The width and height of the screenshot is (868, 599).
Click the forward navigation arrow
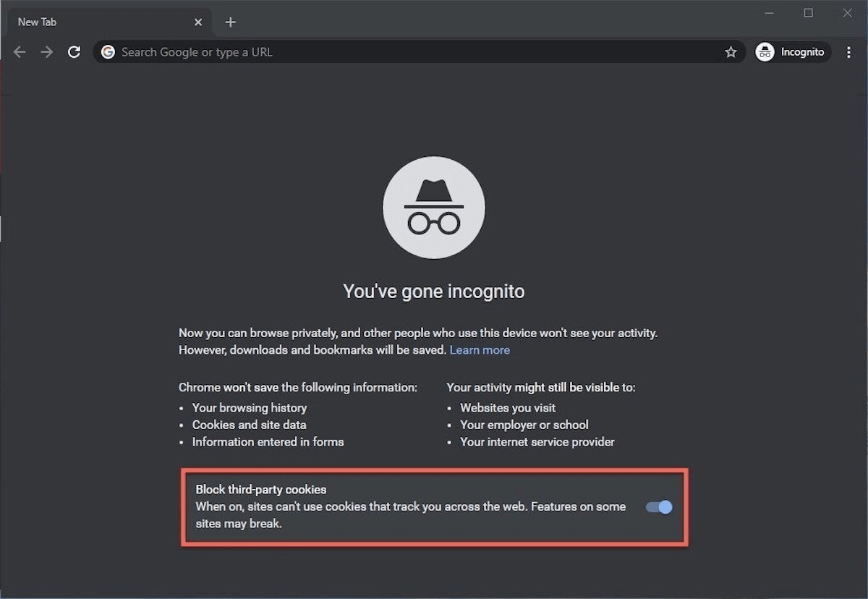pyautogui.click(x=46, y=51)
